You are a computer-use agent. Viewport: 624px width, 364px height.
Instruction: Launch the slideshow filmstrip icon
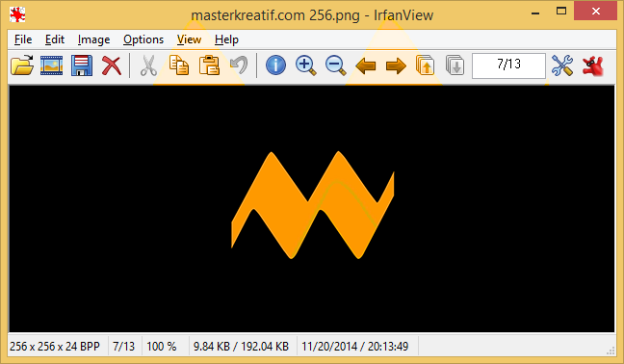(52, 65)
